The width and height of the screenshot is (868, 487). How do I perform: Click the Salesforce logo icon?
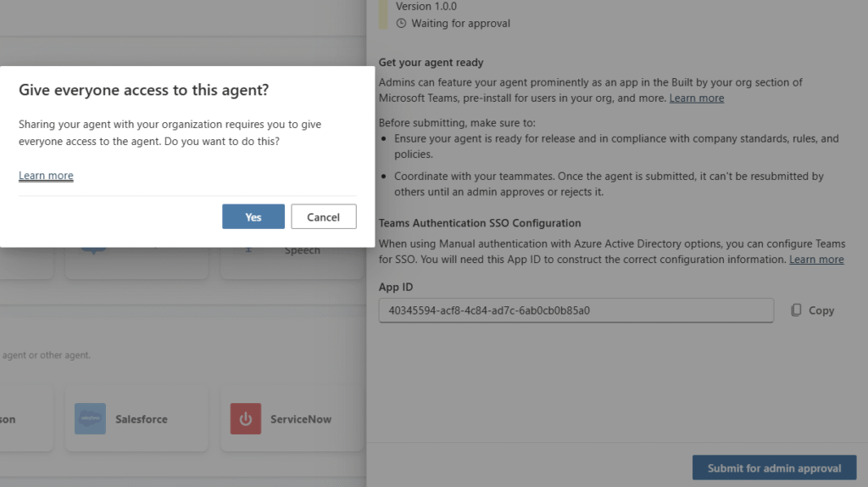click(x=90, y=419)
